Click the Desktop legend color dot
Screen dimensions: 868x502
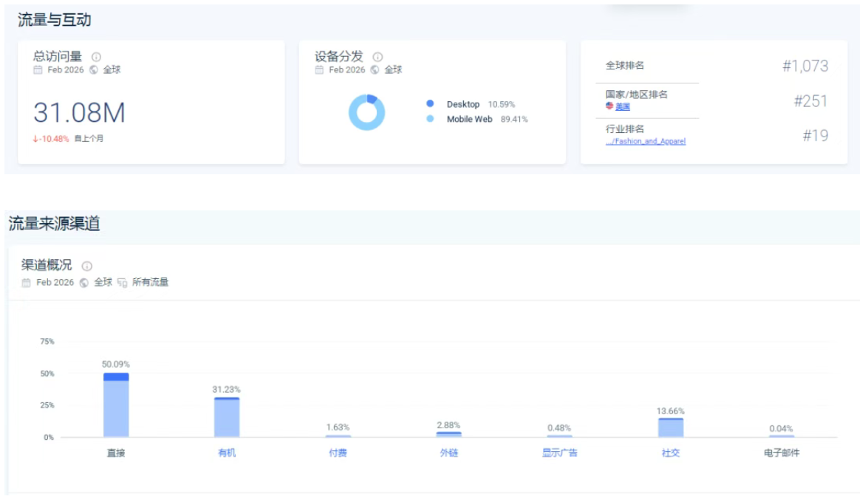[430, 104]
